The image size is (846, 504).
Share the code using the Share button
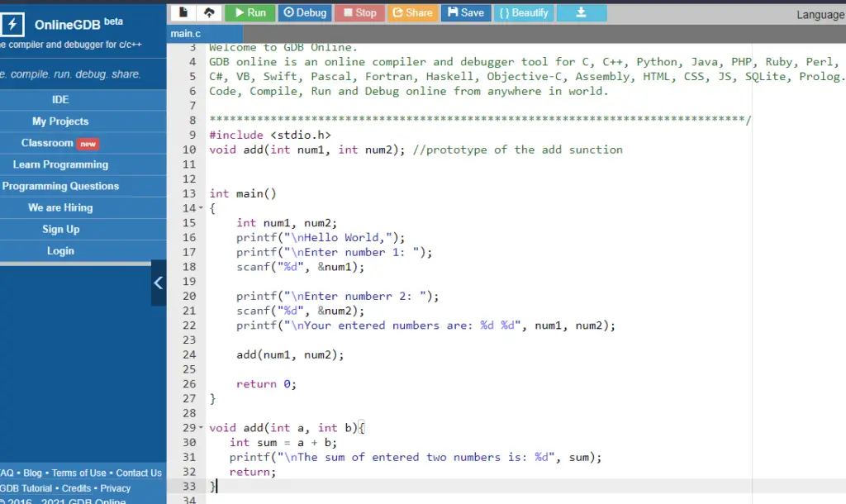pos(412,12)
